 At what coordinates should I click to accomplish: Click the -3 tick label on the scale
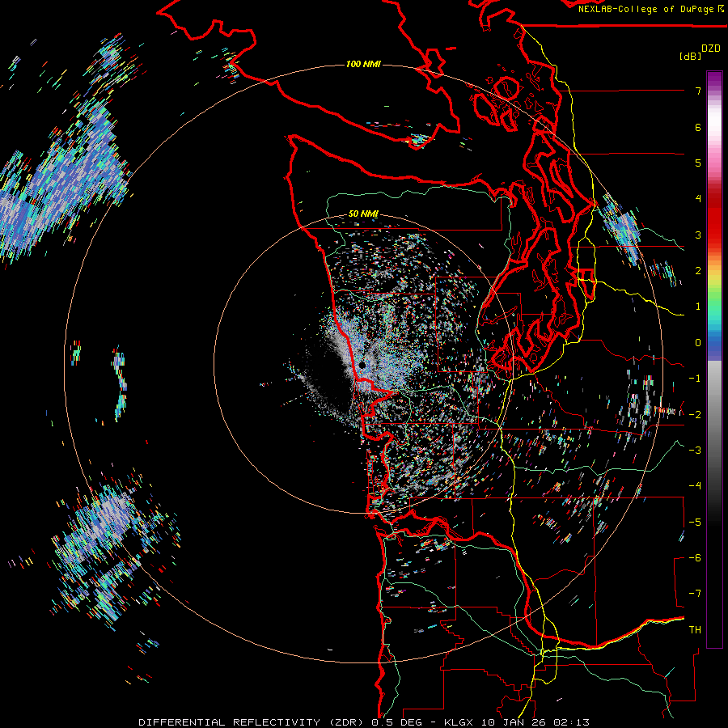pyautogui.click(x=695, y=451)
